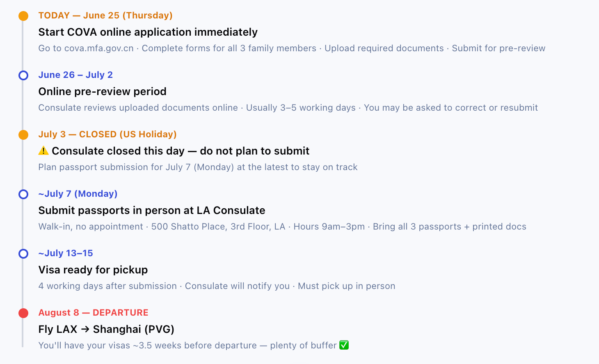Click the cova.mfa.gov.cn instruction line

coord(292,48)
